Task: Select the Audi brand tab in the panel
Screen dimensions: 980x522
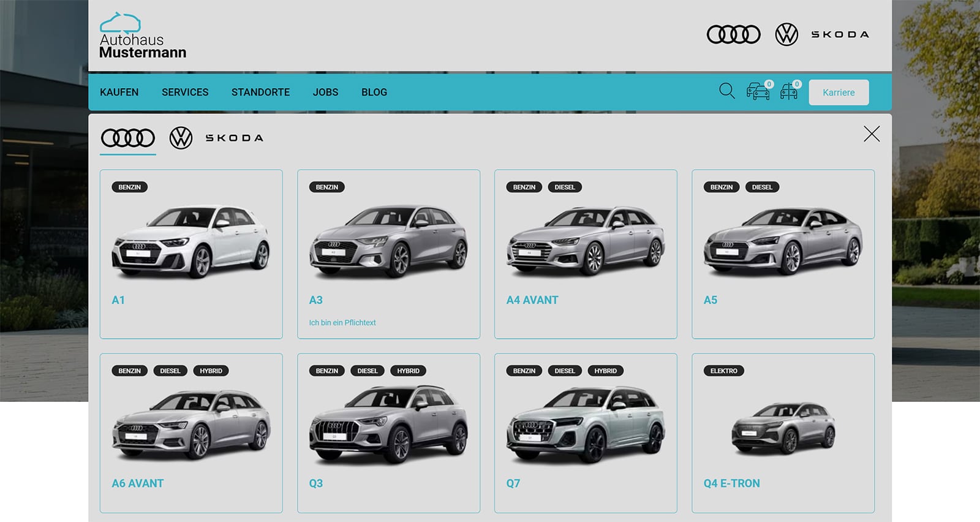Action: (128, 138)
